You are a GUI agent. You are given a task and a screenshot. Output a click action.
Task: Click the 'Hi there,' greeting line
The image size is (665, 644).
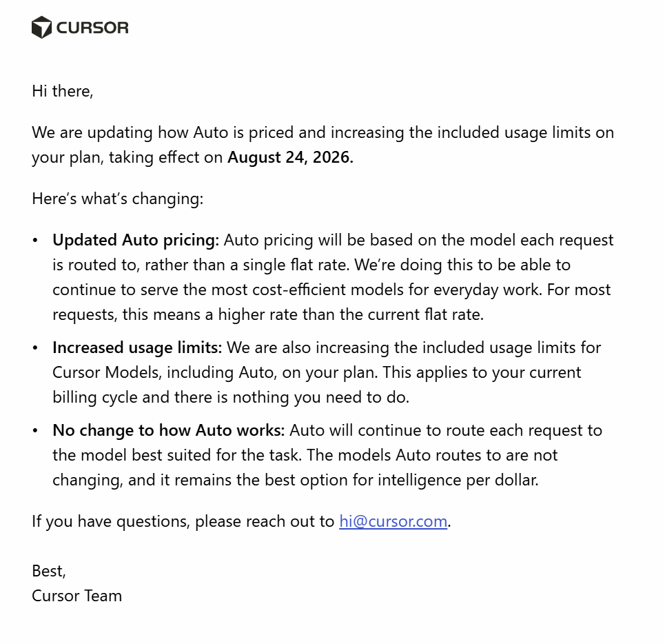coord(62,91)
